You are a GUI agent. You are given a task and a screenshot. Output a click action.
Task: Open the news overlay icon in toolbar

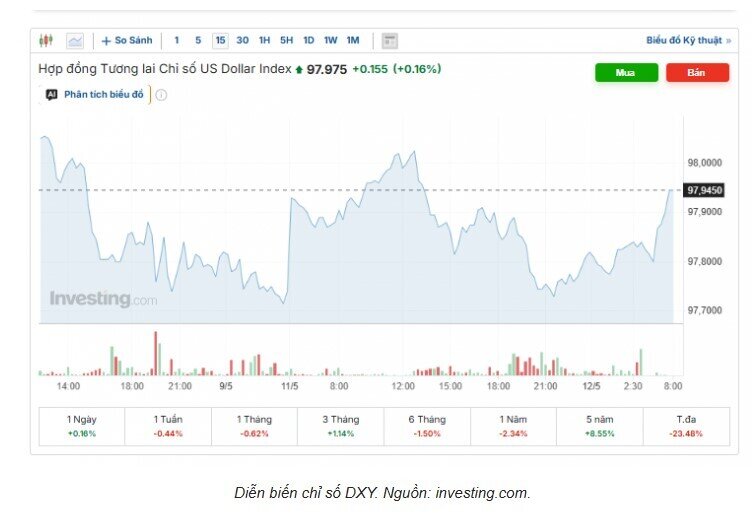point(390,41)
